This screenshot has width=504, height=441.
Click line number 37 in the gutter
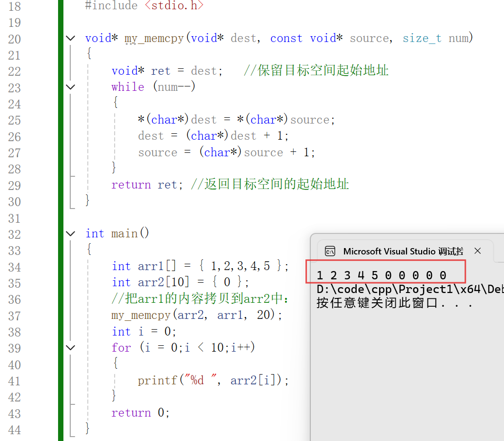tap(15, 316)
